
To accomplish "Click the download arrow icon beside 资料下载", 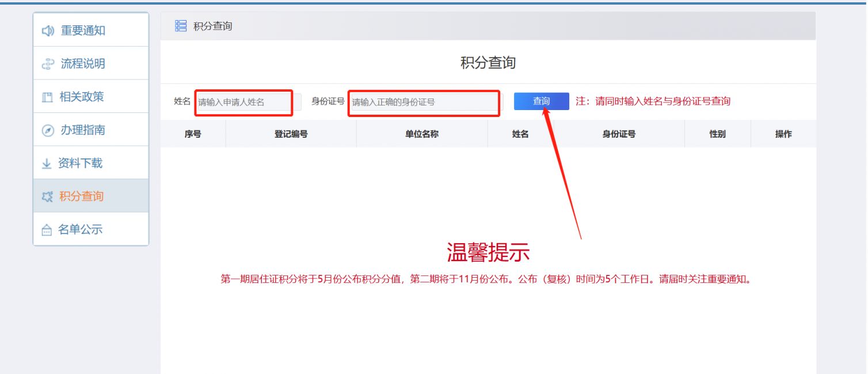I will 47,164.
